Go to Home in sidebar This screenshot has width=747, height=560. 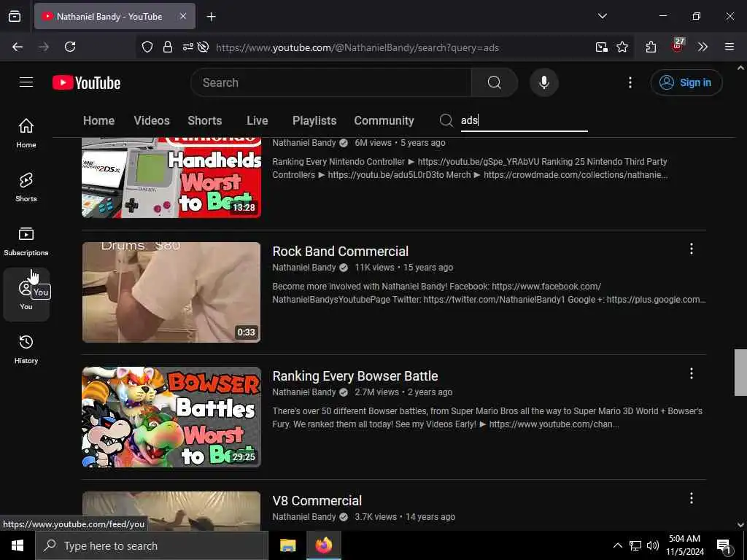(x=26, y=133)
